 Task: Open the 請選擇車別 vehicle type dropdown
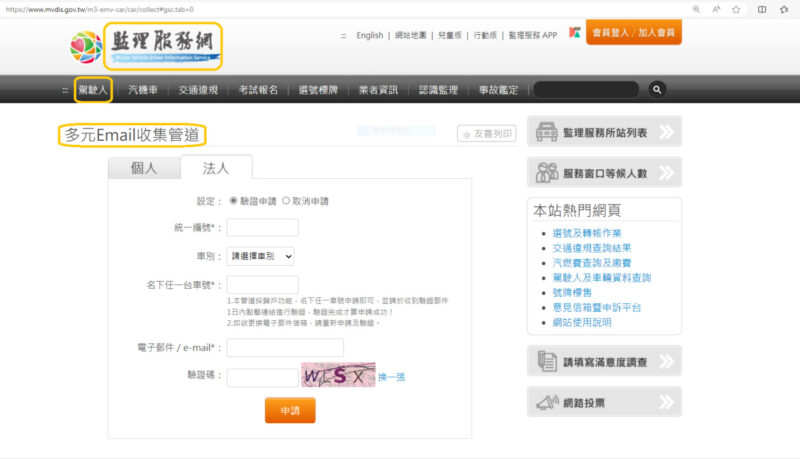260,256
